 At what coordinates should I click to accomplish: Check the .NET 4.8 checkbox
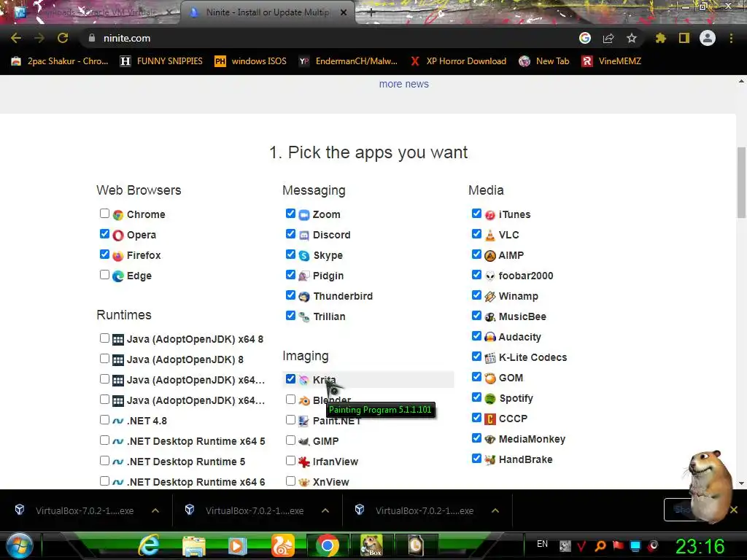coord(104,420)
